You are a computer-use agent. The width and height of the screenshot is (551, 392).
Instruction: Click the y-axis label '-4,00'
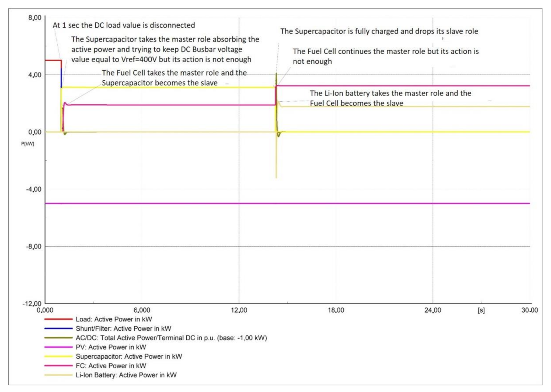click(x=34, y=189)
